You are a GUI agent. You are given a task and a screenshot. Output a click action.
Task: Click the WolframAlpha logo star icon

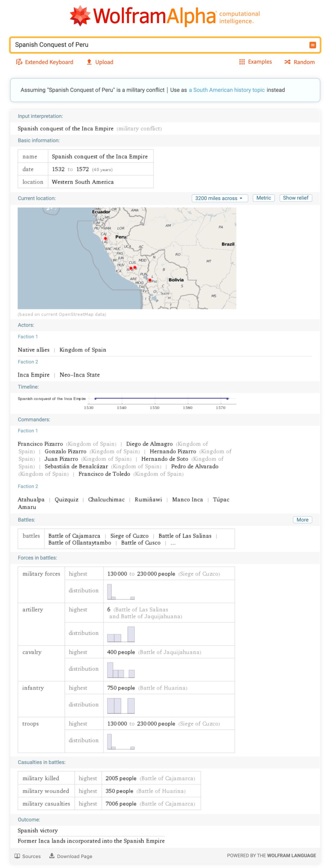click(x=80, y=15)
